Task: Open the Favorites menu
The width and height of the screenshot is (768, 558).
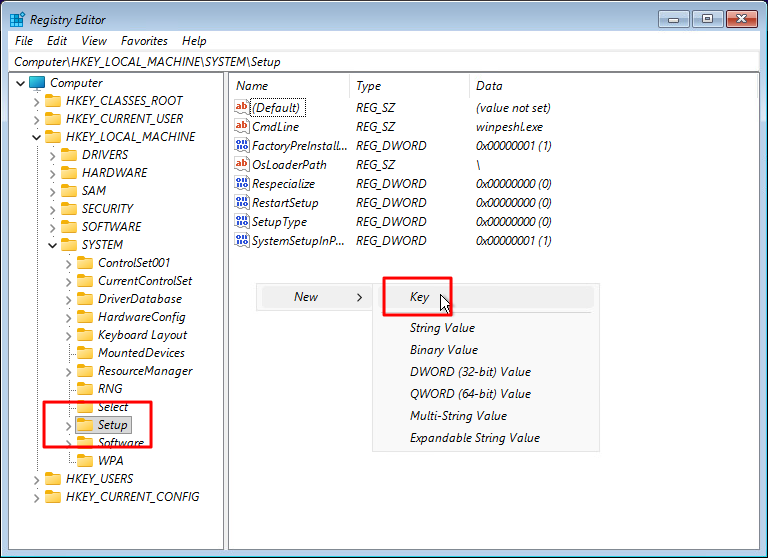Action: [144, 41]
